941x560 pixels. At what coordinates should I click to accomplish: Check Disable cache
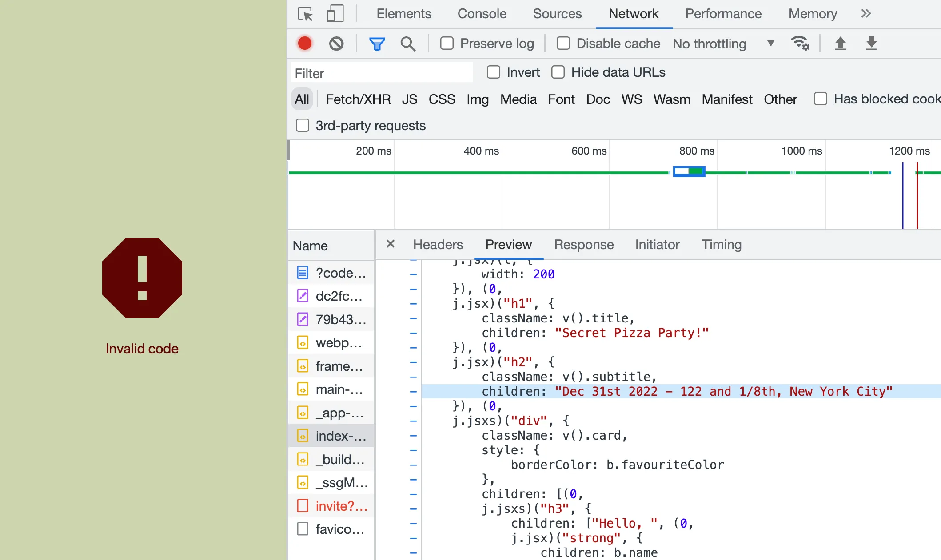click(x=563, y=43)
